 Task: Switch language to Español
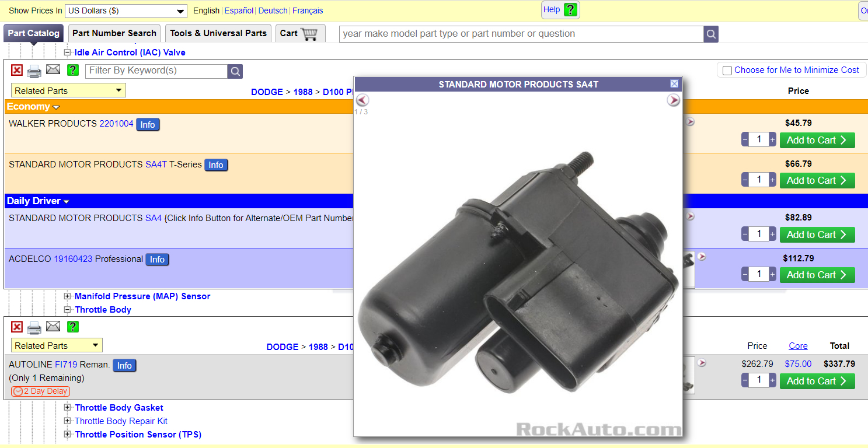(239, 10)
